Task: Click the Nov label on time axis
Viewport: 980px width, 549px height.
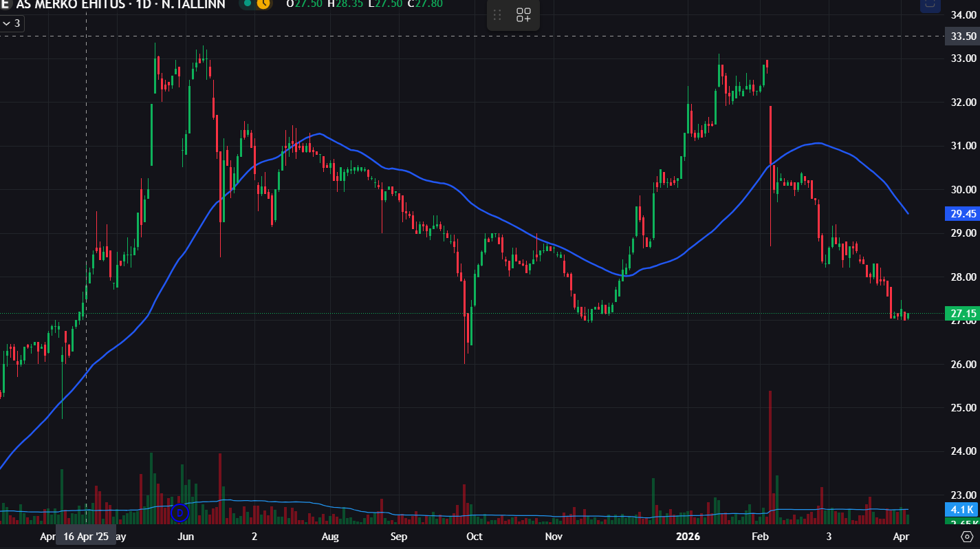Action: (554, 537)
